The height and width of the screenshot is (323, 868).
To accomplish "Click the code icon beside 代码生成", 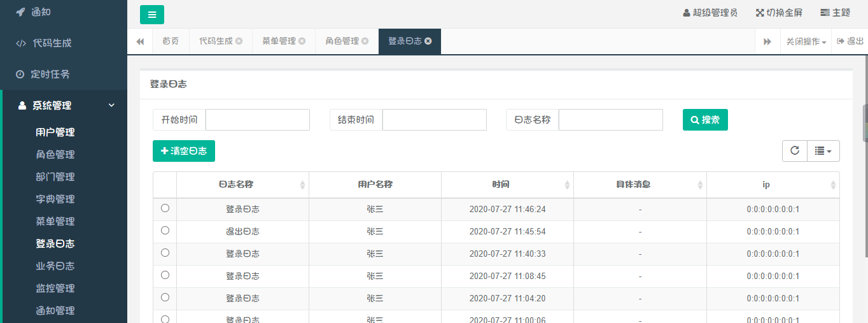I will tap(21, 43).
